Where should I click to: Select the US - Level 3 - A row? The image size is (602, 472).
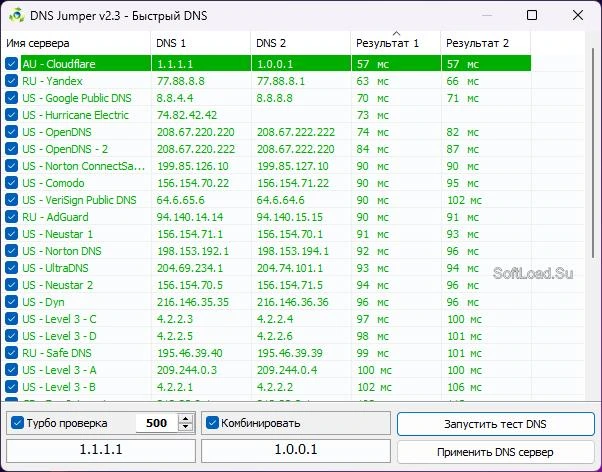[x=268, y=370]
